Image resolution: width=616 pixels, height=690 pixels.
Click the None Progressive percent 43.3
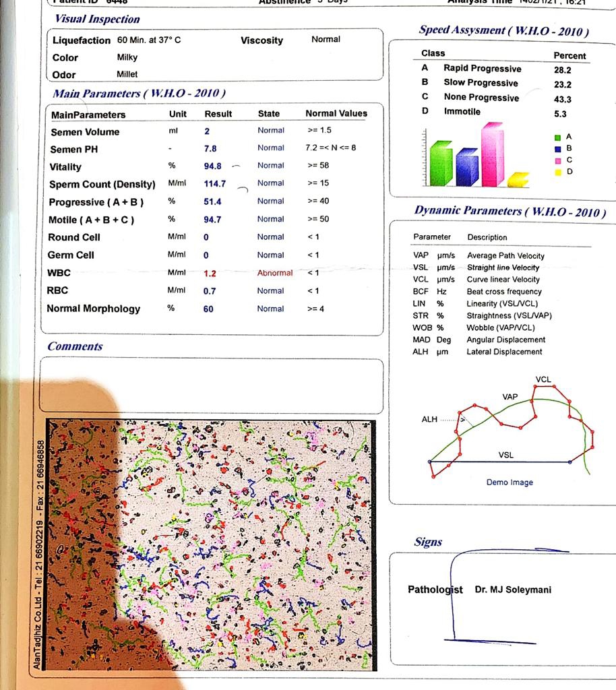coord(563,100)
